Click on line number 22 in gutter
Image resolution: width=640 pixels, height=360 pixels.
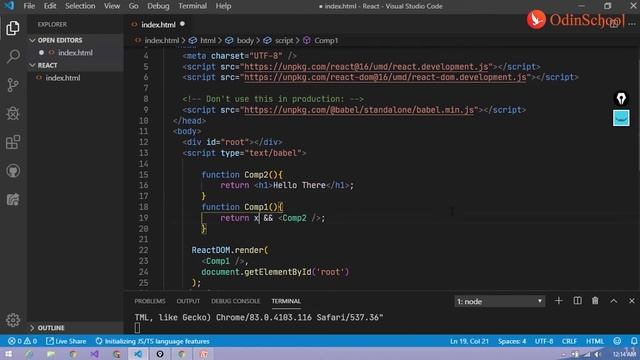click(x=143, y=250)
